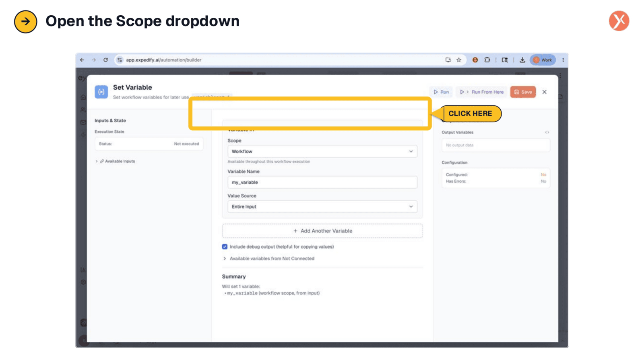Image resolution: width=644 pixels, height=362 pixels.
Task: Click my_variable summary line text
Action: [273, 293]
